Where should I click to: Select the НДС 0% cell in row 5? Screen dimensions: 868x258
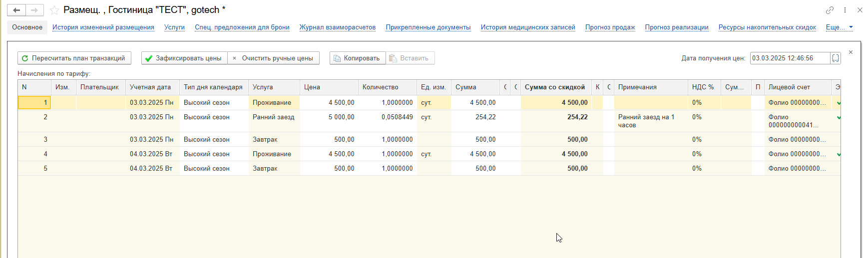coord(704,169)
